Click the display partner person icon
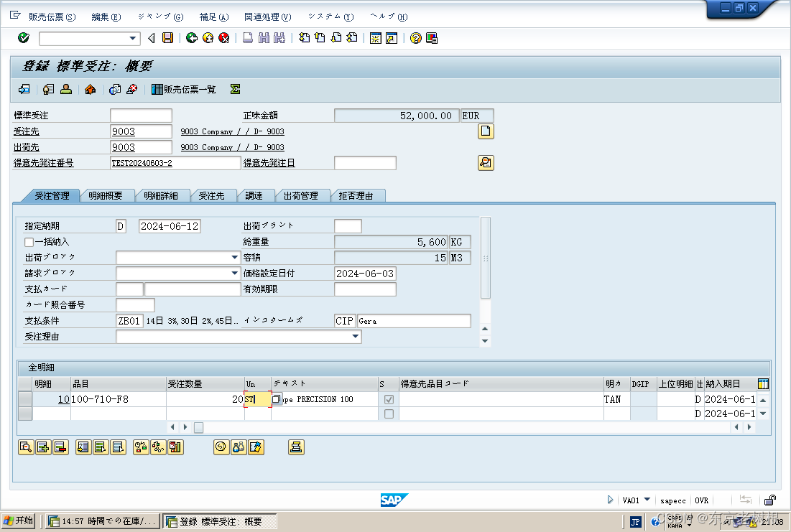Image resolution: width=791 pixels, height=532 pixels. pyautogui.click(x=66, y=89)
